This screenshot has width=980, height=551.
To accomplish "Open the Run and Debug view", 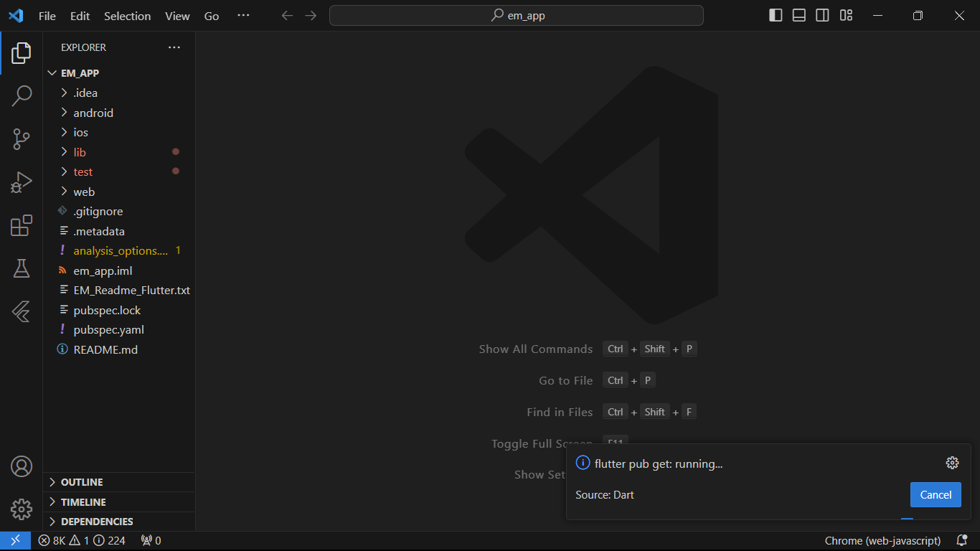I will pos(22,182).
